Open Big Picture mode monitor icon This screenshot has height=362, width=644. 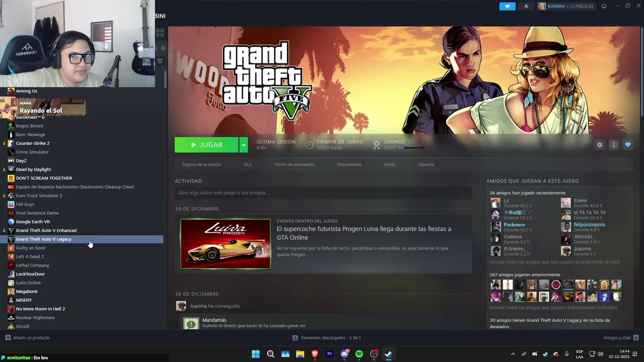pos(604,6)
